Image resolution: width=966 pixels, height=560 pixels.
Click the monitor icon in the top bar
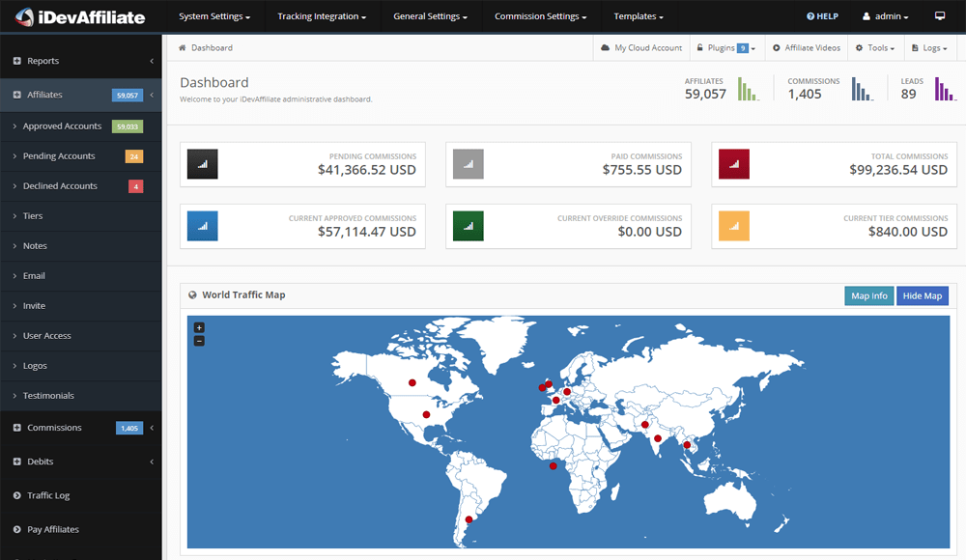coord(938,15)
